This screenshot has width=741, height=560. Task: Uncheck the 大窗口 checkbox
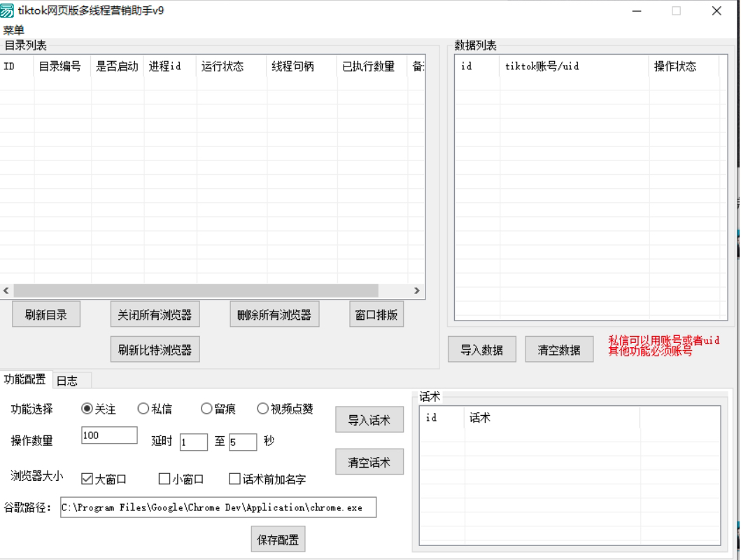pos(87,479)
